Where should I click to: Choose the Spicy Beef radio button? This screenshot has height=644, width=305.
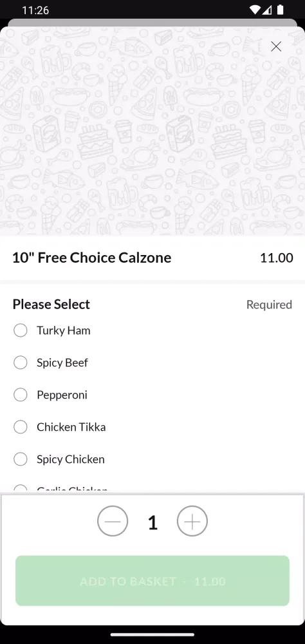[x=21, y=363]
